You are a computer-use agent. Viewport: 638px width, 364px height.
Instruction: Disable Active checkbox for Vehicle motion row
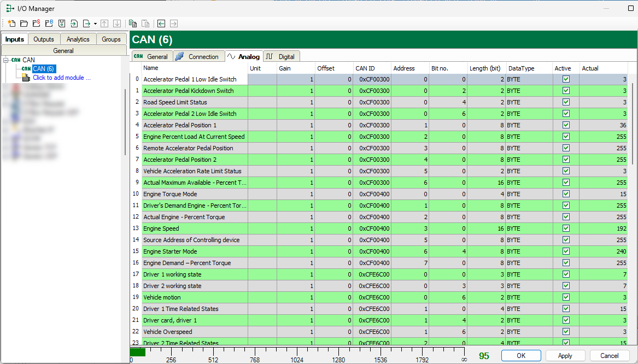(566, 297)
